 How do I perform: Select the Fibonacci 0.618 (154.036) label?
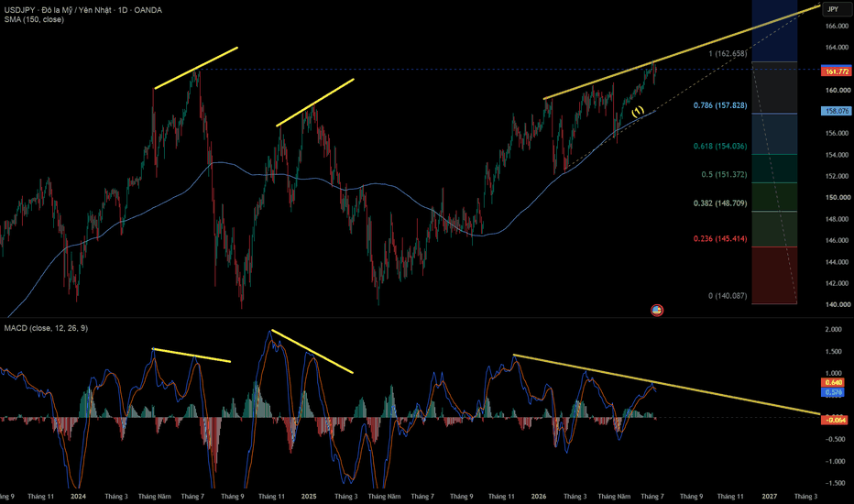(720, 146)
